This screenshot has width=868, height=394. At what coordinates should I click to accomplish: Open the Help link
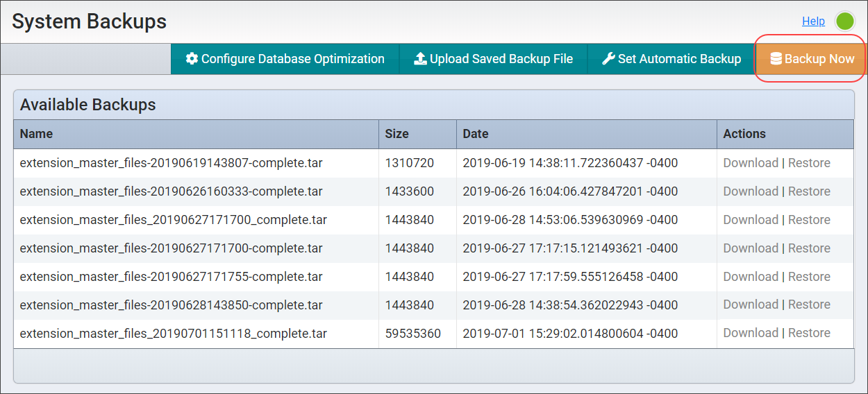click(813, 22)
